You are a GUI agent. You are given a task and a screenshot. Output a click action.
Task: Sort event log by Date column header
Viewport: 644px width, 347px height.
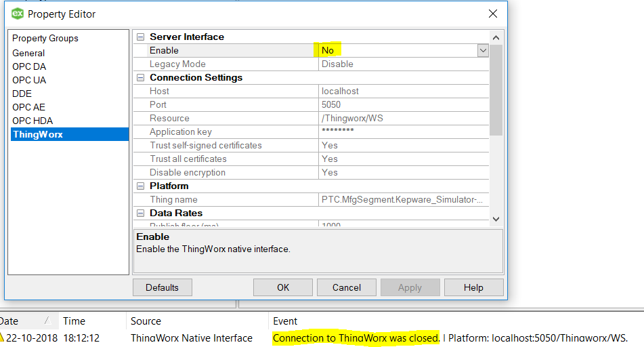28,321
